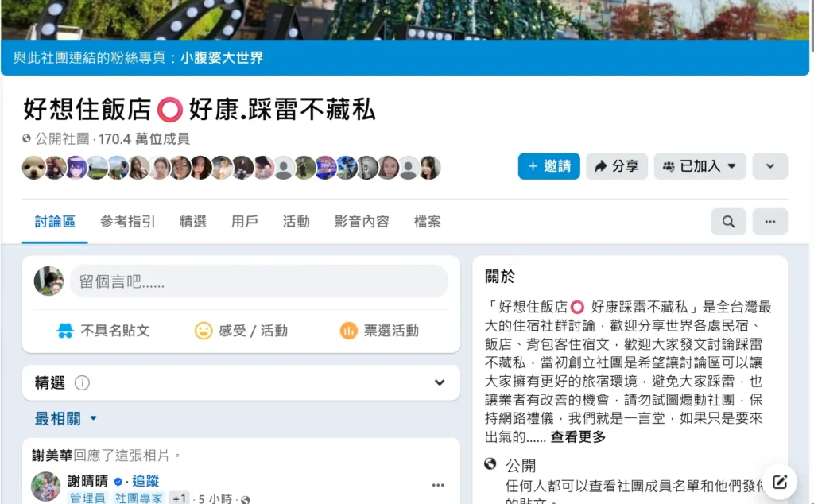Click the info icon next to 精選
This screenshot has height=504, width=814.
coord(82,383)
